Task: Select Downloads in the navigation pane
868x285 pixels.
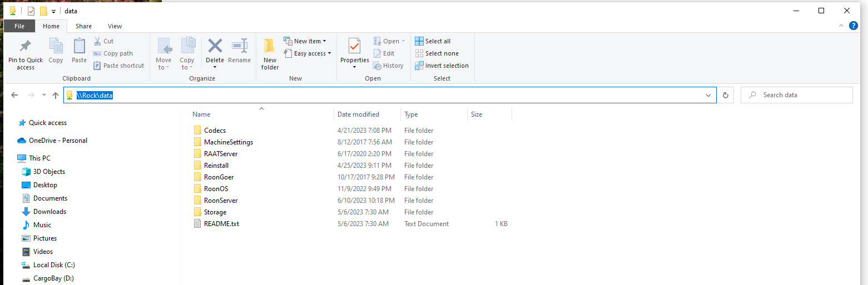Action: [x=49, y=212]
